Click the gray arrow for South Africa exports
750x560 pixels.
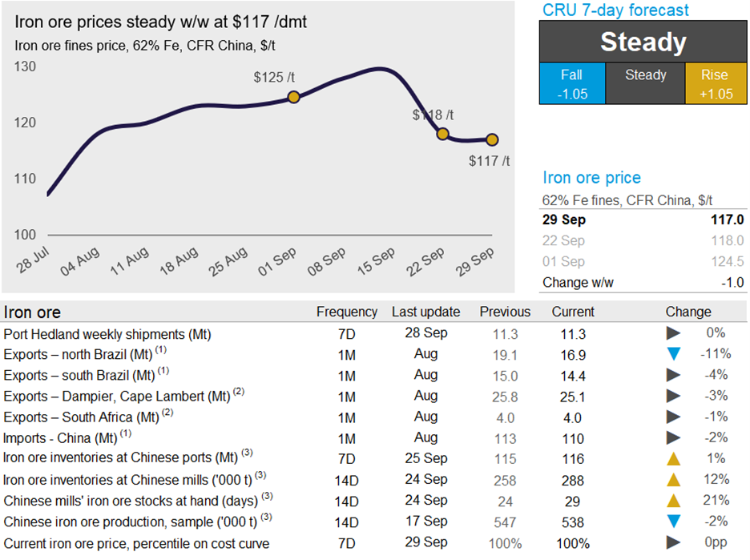click(x=674, y=417)
